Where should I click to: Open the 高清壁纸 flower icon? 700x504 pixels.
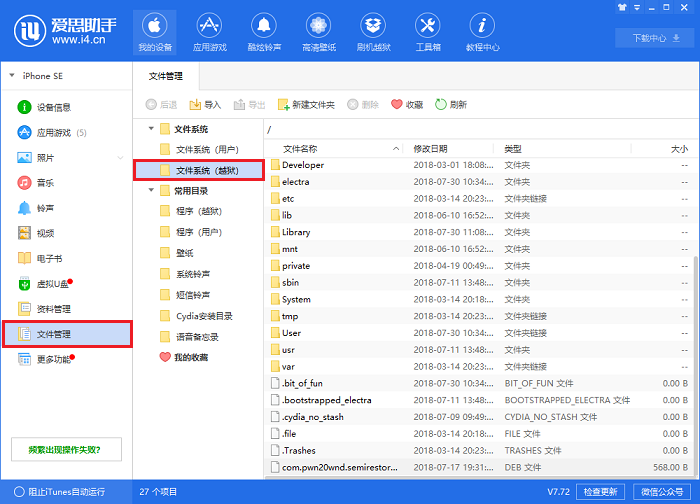(318, 33)
